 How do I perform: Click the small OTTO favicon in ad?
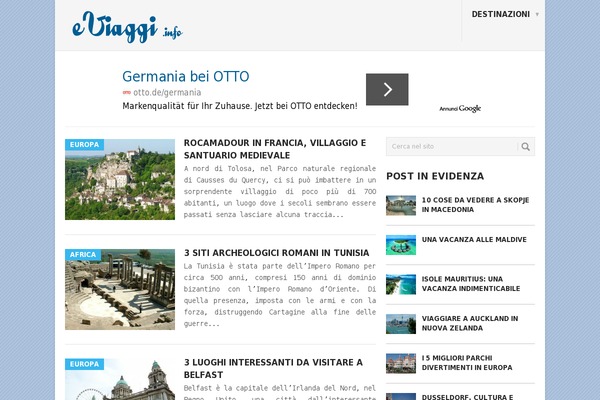127,92
